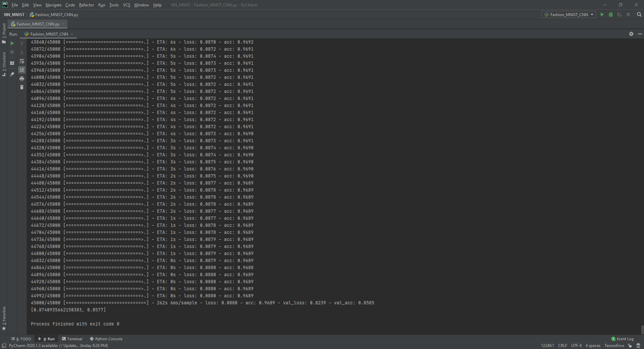Open the File menu
Viewport: 644px width, 349px height.
15,5
